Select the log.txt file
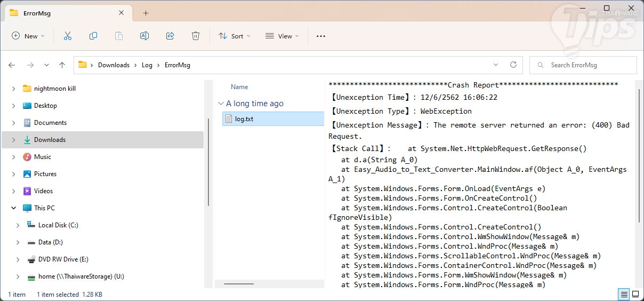This screenshot has width=644, height=301. click(x=244, y=119)
